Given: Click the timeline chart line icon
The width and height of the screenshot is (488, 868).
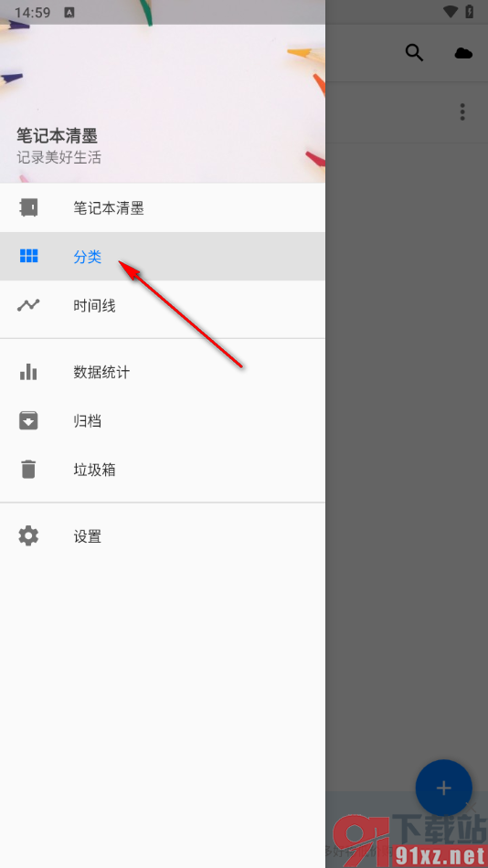Looking at the screenshot, I should [x=28, y=305].
